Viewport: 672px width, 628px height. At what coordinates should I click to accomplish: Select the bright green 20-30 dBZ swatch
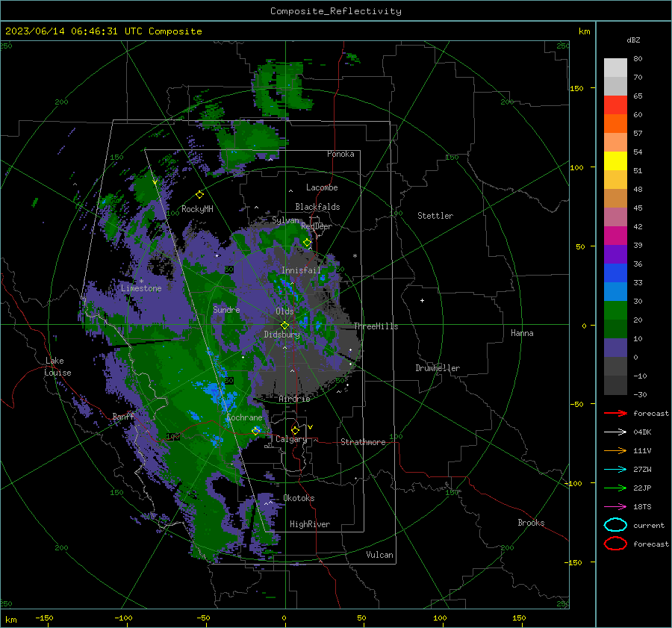pos(615,311)
